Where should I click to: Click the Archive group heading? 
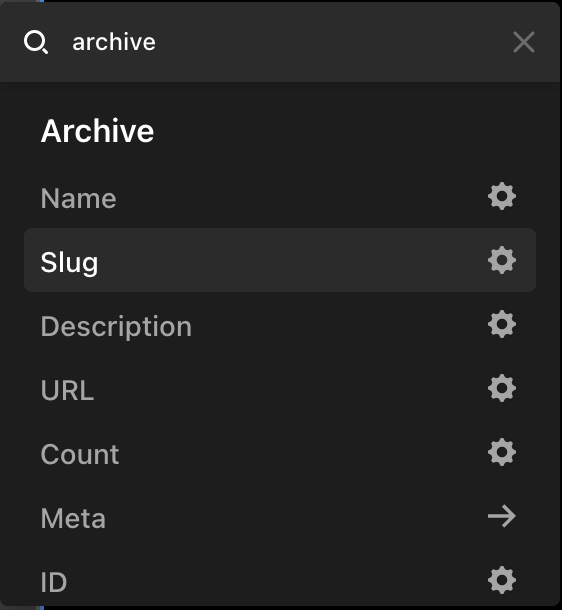pos(97,131)
